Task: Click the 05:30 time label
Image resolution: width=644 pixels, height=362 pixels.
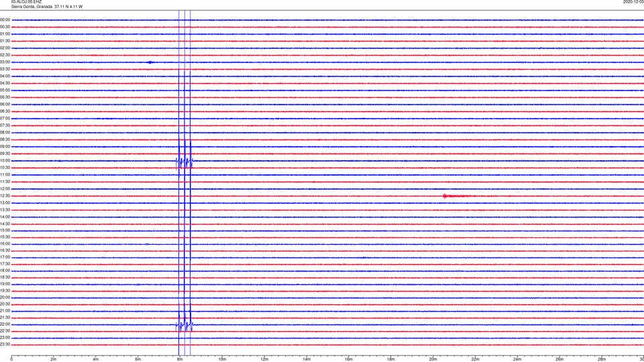Action: [5, 97]
